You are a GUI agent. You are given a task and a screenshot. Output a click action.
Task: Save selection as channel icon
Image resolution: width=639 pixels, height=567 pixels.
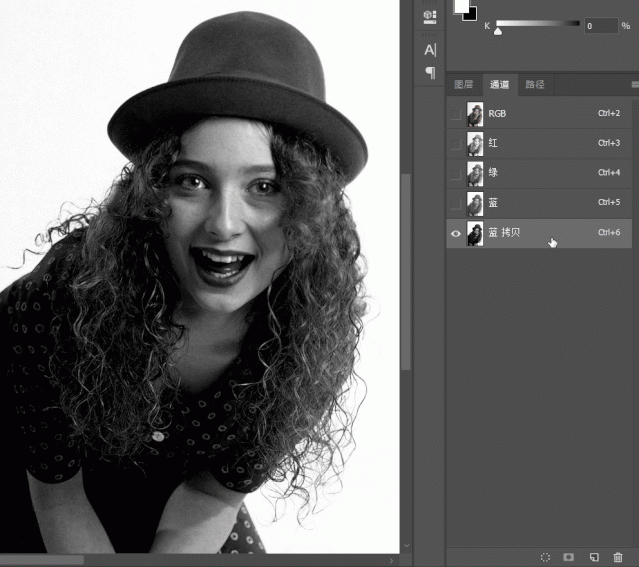point(568,556)
